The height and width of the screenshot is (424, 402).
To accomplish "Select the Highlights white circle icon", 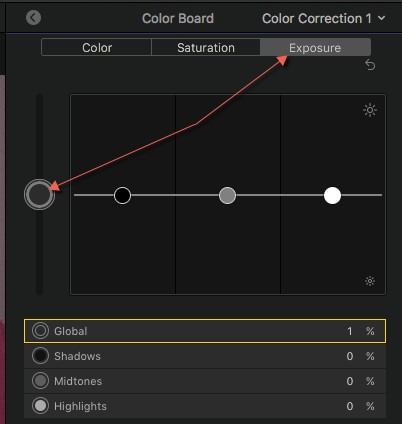I will pyautogui.click(x=40, y=406).
